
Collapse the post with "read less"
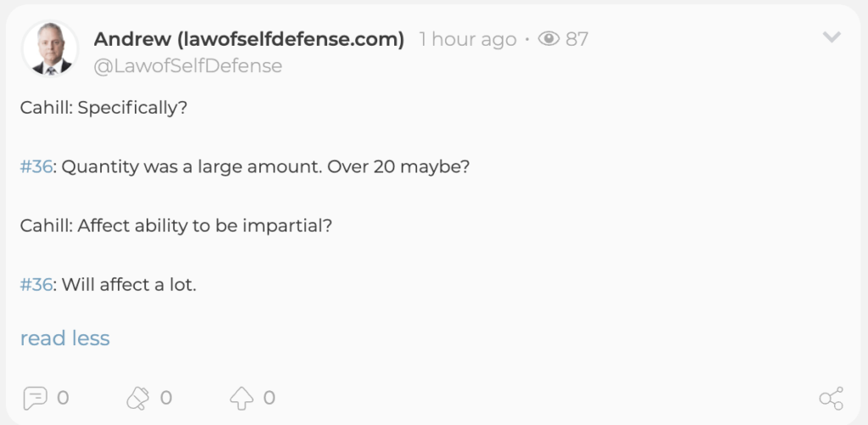tap(65, 338)
